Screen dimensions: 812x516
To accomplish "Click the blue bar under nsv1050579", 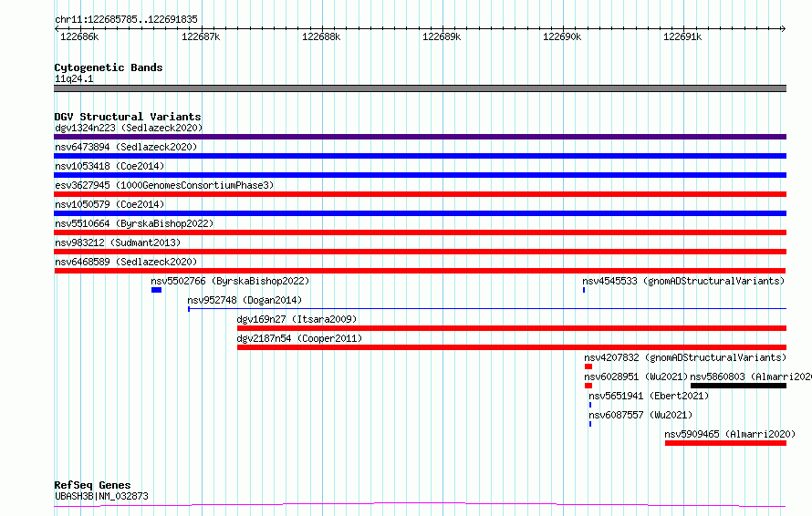I will [420, 213].
